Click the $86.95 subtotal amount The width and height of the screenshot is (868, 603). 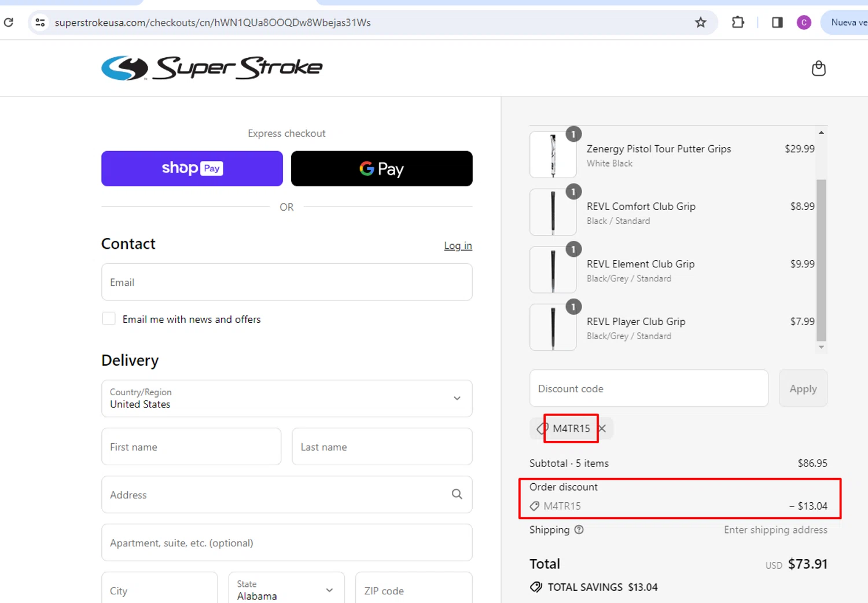click(x=812, y=463)
